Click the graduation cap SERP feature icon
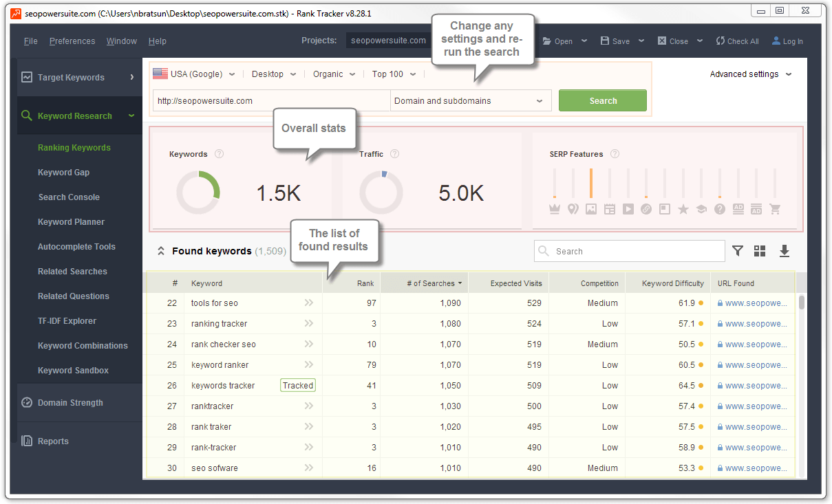 click(x=701, y=209)
